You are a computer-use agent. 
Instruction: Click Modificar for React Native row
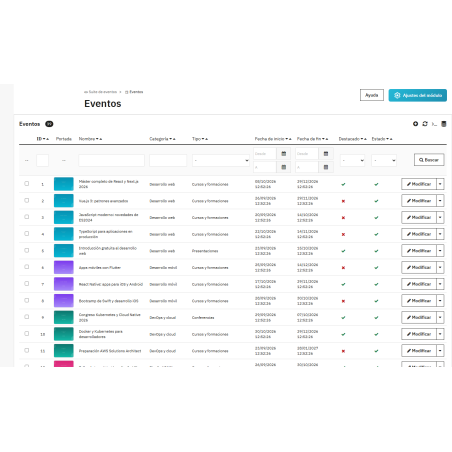(419, 284)
